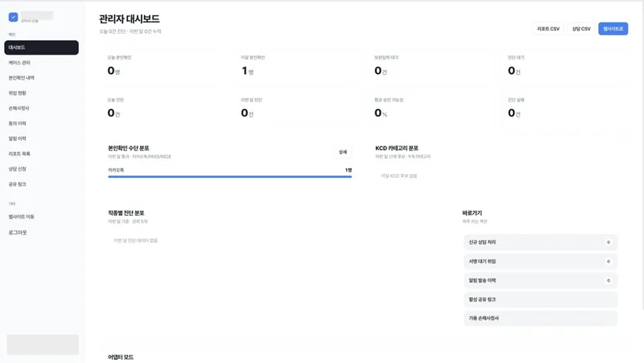Open 가용 손해사정사 shortcut
Image resolution: width=644 pixels, height=363 pixels.
pos(540,318)
